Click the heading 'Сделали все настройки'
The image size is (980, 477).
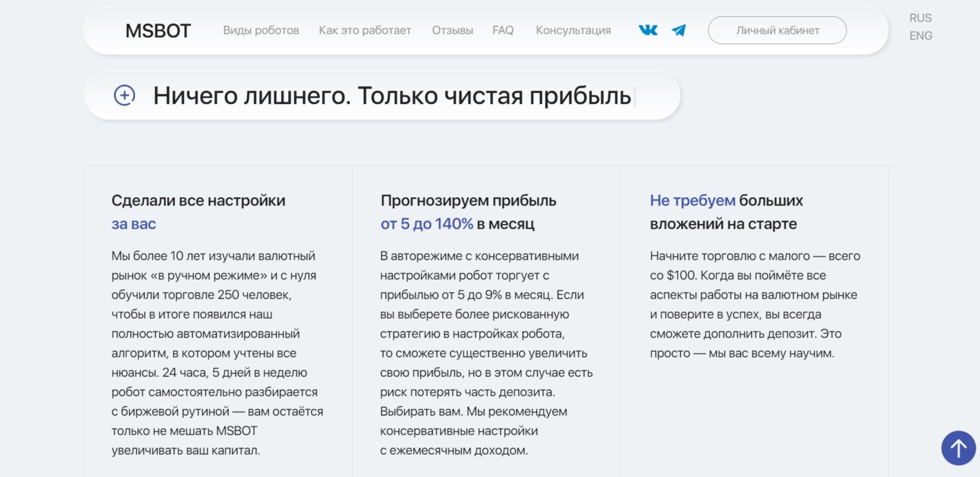click(198, 200)
